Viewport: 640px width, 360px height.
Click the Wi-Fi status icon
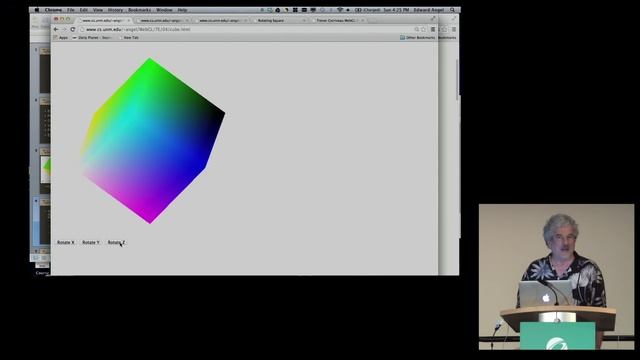coord(339,10)
